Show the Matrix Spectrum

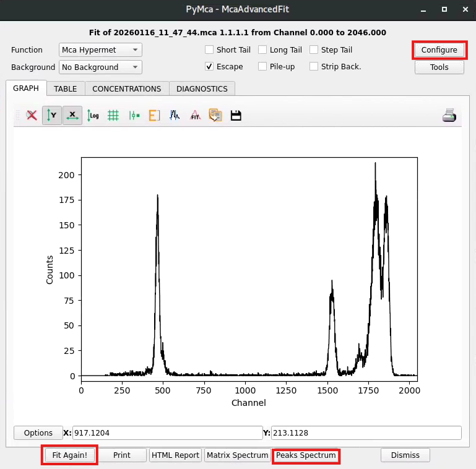238,455
